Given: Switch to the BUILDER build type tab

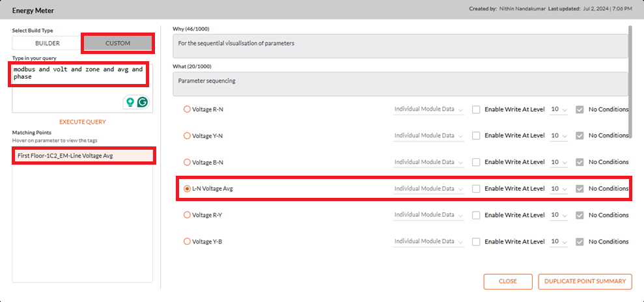Looking at the screenshot, I should pyautogui.click(x=48, y=43).
